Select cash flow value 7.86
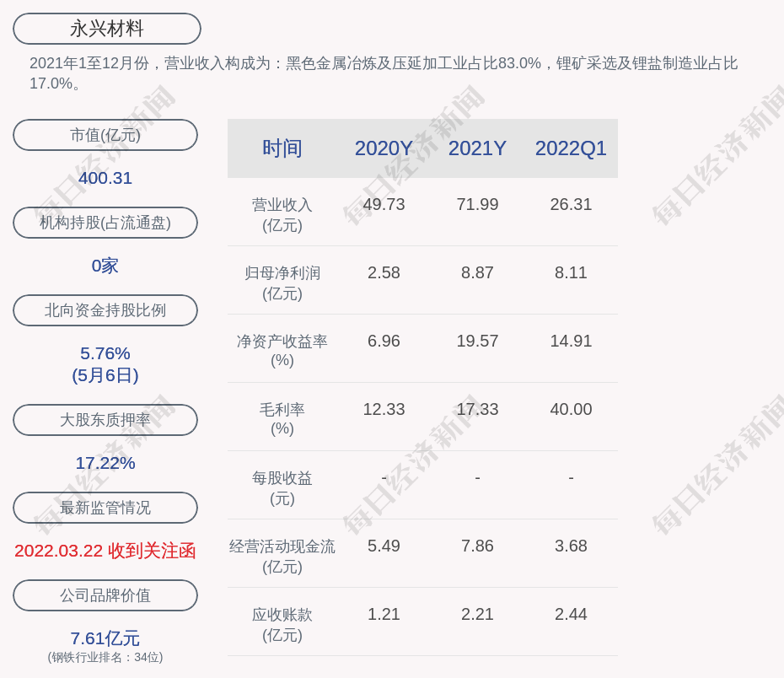The width and height of the screenshot is (784, 678). [477, 546]
